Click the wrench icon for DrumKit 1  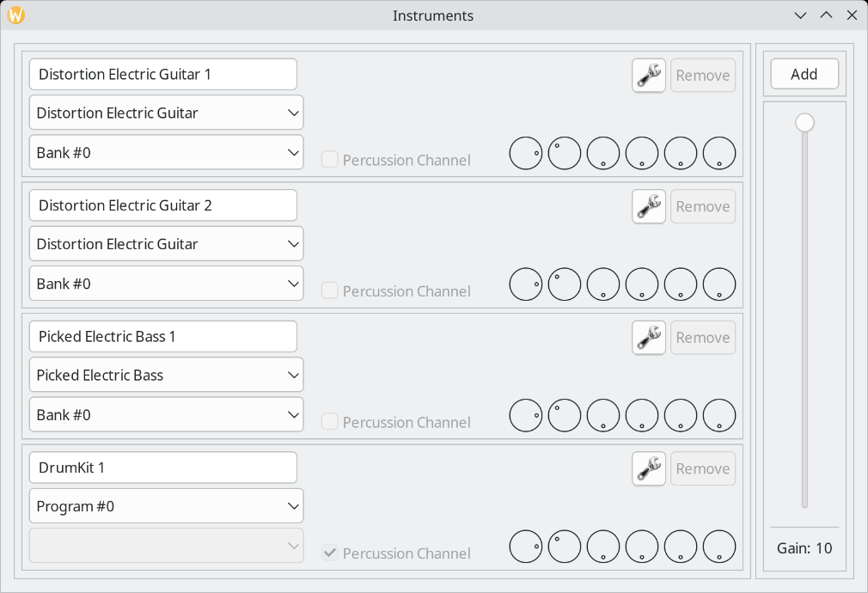tap(648, 469)
